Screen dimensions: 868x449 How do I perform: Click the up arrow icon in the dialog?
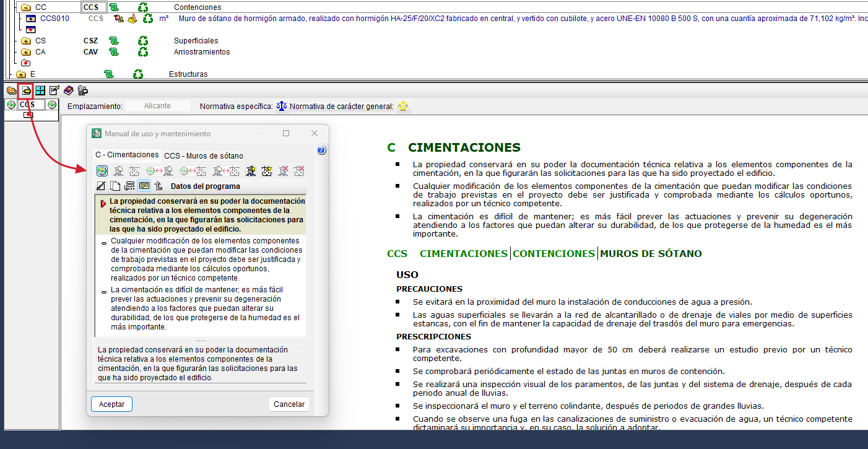tap(158, 186)
